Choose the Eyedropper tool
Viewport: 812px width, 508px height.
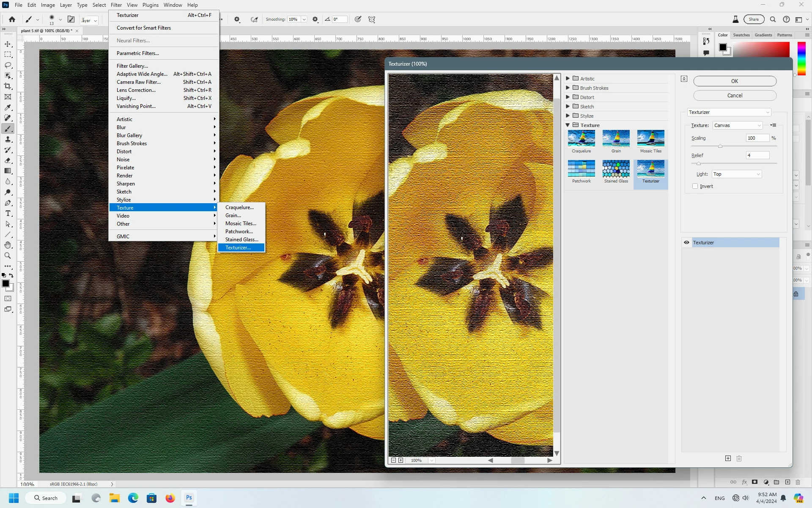click(8, 108)
